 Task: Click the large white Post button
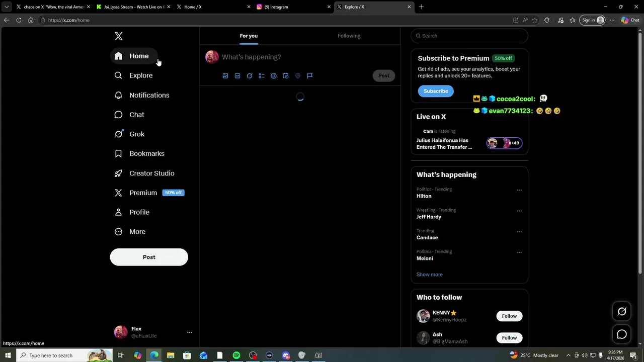(149, 257)
